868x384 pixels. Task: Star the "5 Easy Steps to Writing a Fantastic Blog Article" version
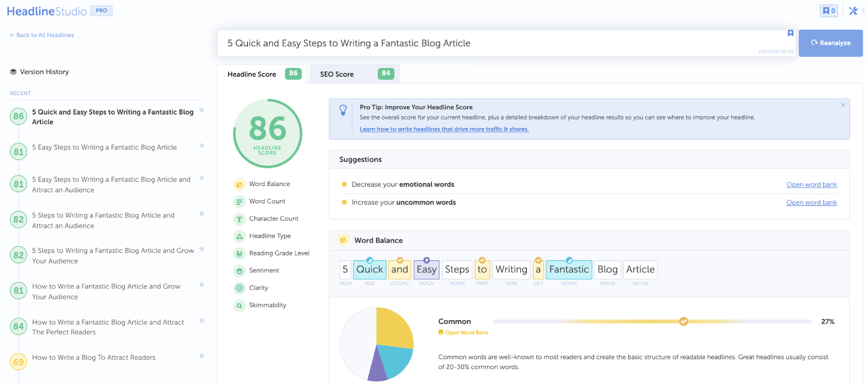[x=202, y=145]
